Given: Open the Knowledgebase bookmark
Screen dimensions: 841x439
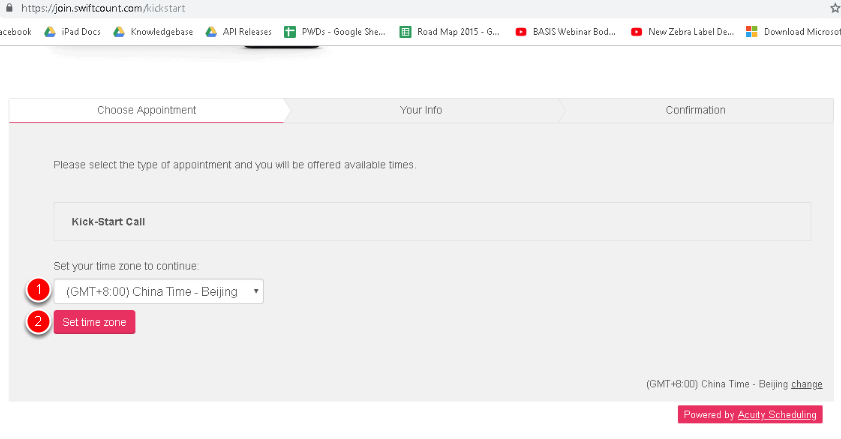Looking at the screenshot, I should click(153, 32).
